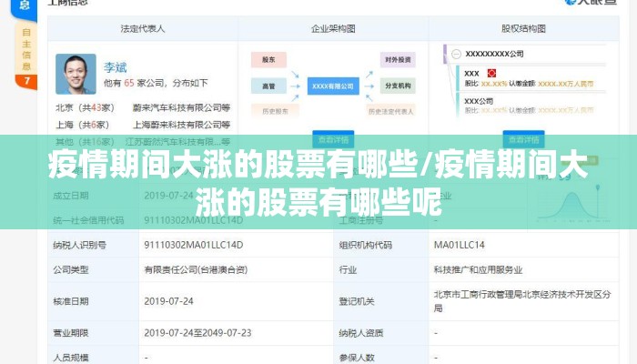Click the 北京（共43家） row text

click(x=86, y=108)
